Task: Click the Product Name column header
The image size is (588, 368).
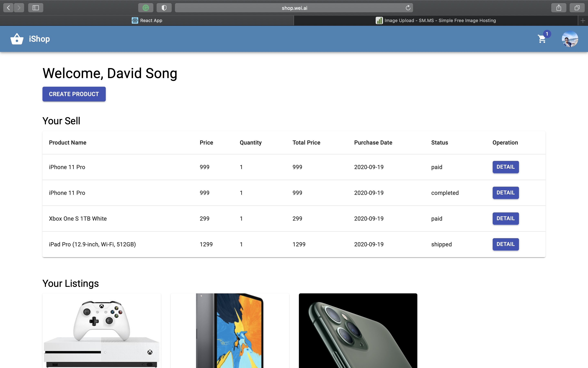Action: coord(68,143)
